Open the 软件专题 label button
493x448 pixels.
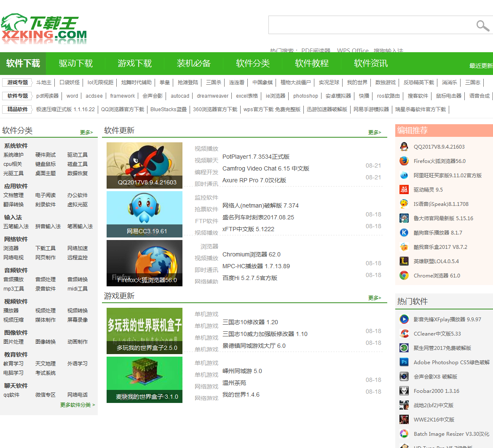[18, 96]
